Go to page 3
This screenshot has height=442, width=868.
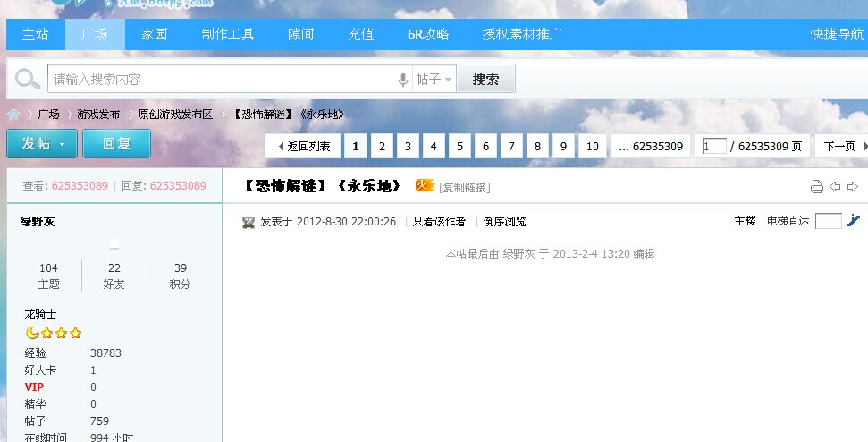pos(408,146)
